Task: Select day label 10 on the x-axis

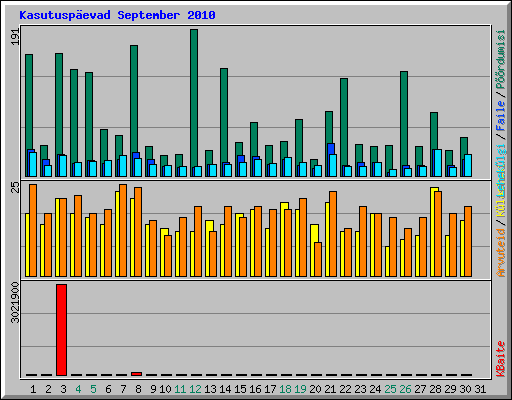Action: [165, 389]
